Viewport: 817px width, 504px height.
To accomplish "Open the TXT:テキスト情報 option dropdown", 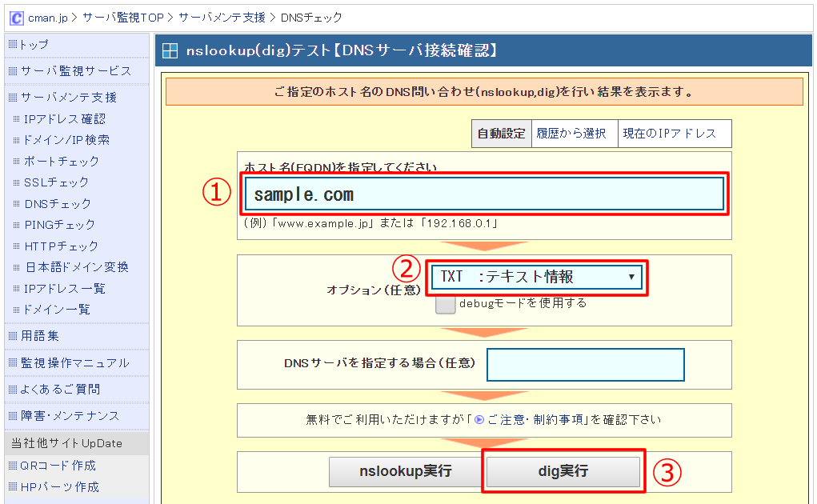I will [x=537, y=277].
